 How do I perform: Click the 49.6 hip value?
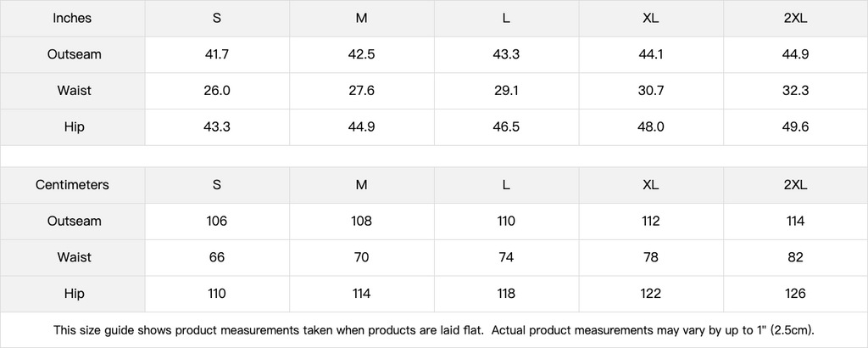pyautogui.click(x=795, y=126)
